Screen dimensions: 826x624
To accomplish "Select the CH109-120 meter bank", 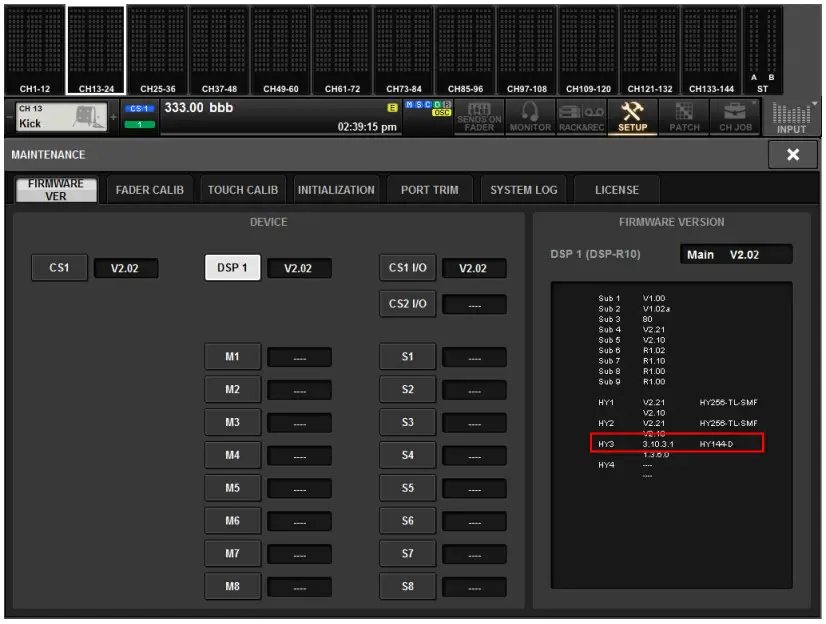I will (x=588, y=50).
